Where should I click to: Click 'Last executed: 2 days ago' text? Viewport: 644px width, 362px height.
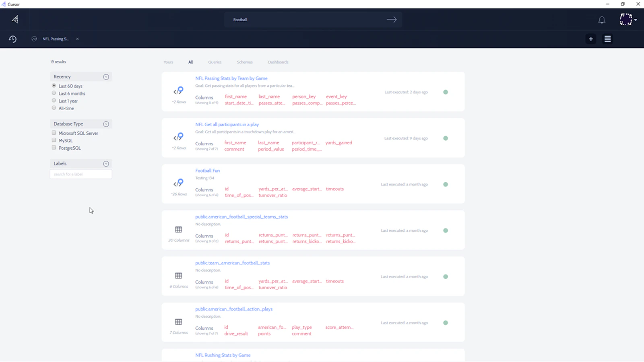pos(406,92)
